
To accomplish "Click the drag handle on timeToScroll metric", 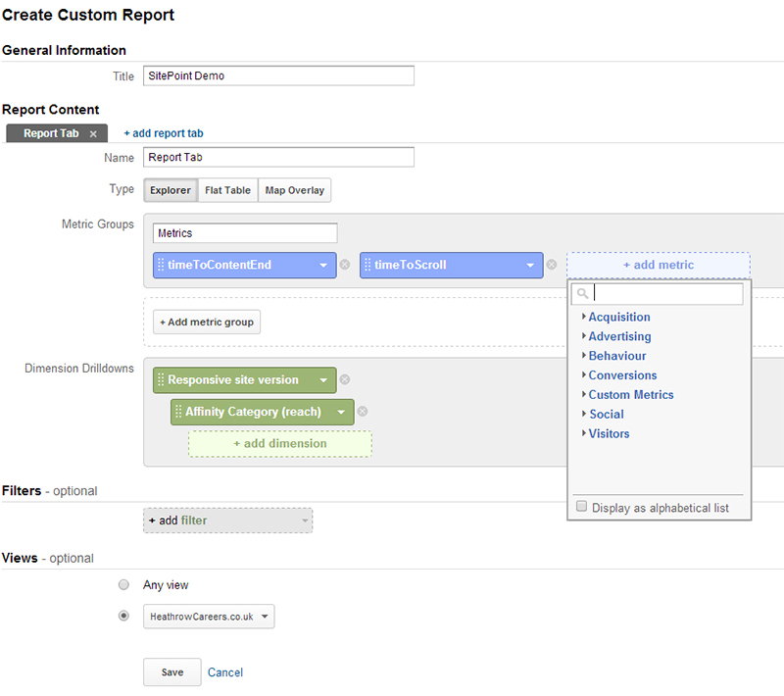I will [369, 265].
